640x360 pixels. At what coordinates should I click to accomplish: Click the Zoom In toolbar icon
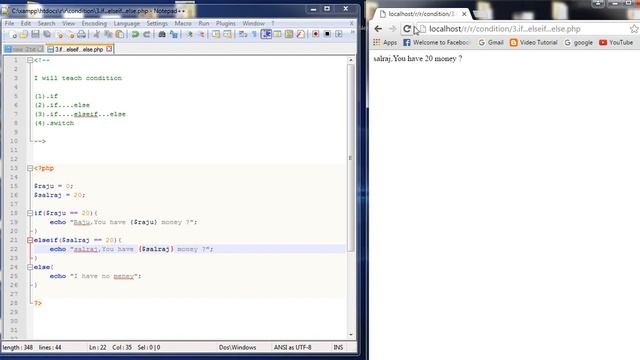189,35
